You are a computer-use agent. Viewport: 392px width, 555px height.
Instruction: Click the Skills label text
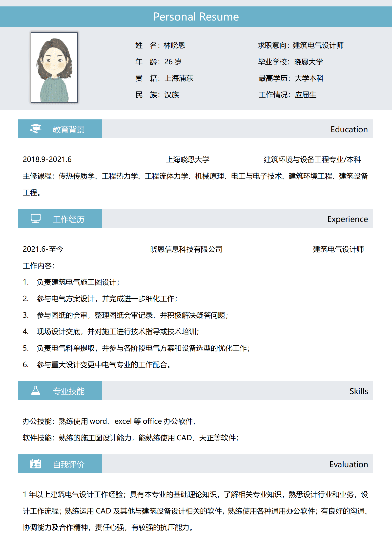click(x=359, y=391)
